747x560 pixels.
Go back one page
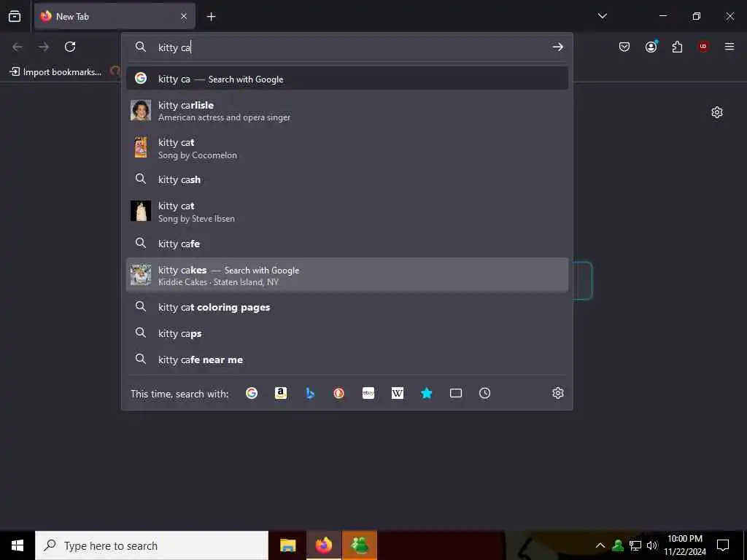[18, 47]
